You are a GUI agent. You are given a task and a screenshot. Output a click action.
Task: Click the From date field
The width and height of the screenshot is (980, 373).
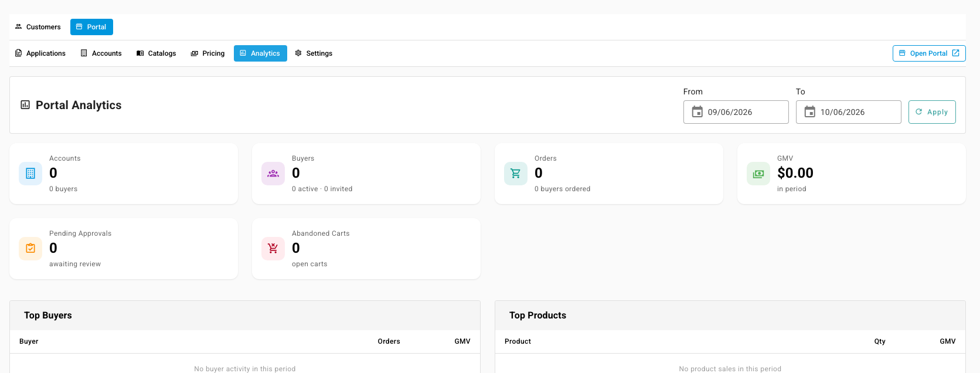pyautogui.click(x=736, y=112)
